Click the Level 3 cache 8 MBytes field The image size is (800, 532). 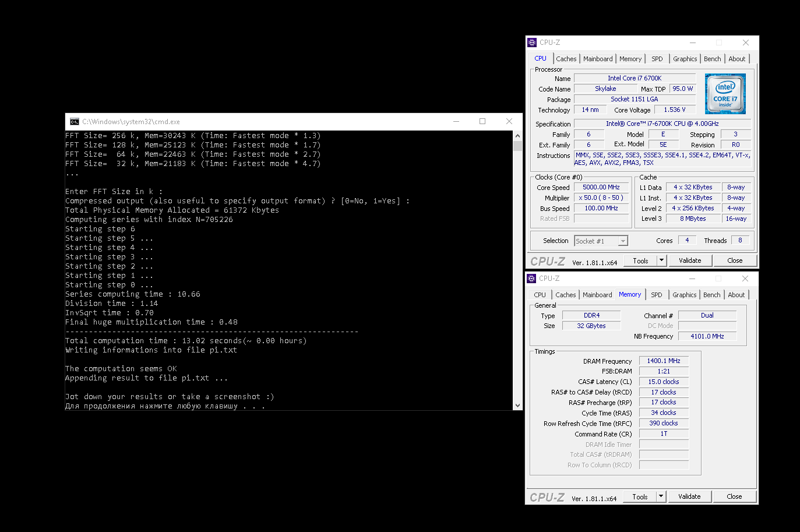(x=693, y=219)
